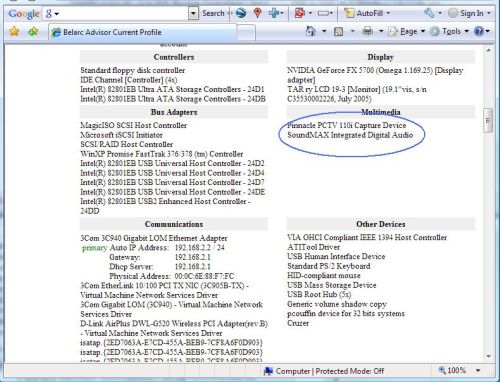This screenshot has height=382, width=500.
Task: Open Favorites Center star icon
Action: (14, 32)
